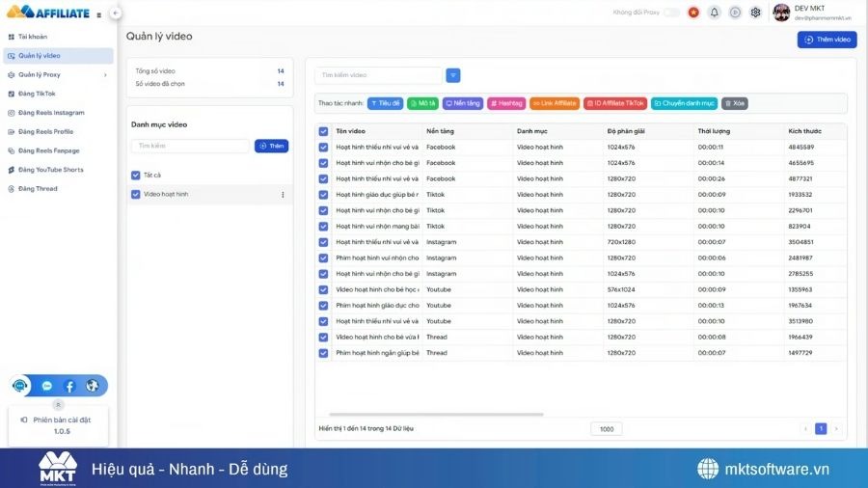This screenshot has height=488, width=868.
Task: Click the Tìm kiếm video search field
Action: [378, 75]
